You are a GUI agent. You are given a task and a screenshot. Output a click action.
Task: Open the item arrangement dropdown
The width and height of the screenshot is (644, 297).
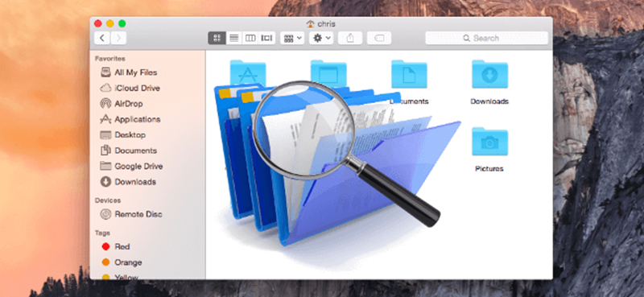click(292, 38)
